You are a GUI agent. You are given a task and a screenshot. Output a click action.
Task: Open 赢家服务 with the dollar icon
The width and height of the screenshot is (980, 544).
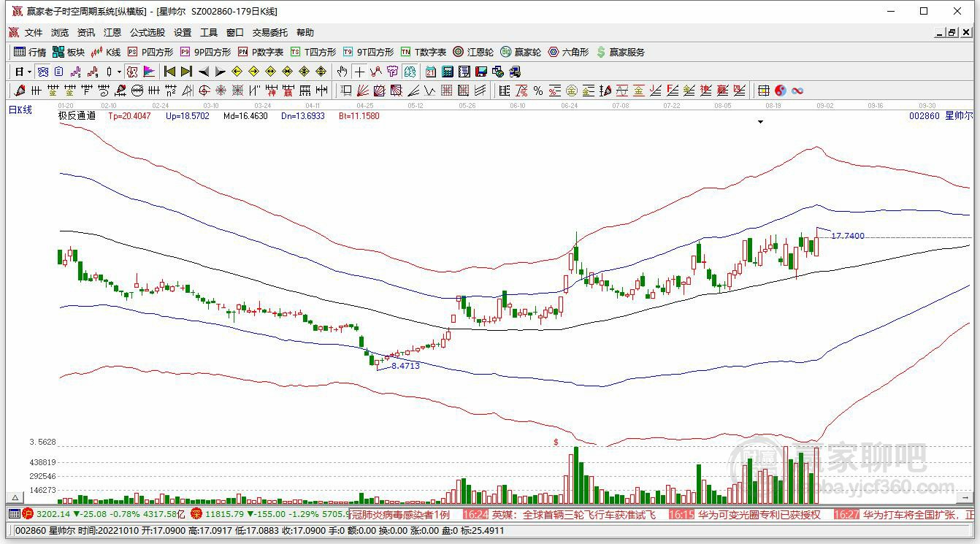(x=621, y=52)
